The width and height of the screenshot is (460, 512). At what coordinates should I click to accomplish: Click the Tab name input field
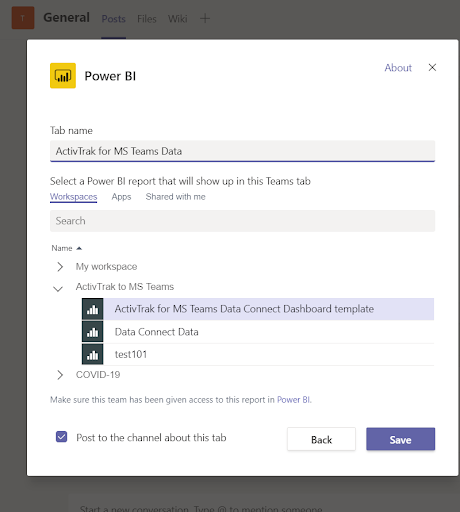(x=242, y=151)
